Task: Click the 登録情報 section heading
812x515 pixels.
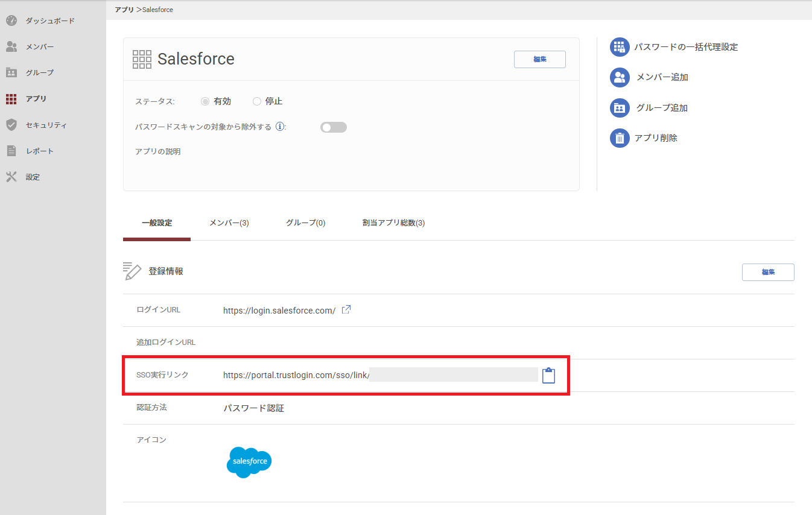Action: click(166, 271)
